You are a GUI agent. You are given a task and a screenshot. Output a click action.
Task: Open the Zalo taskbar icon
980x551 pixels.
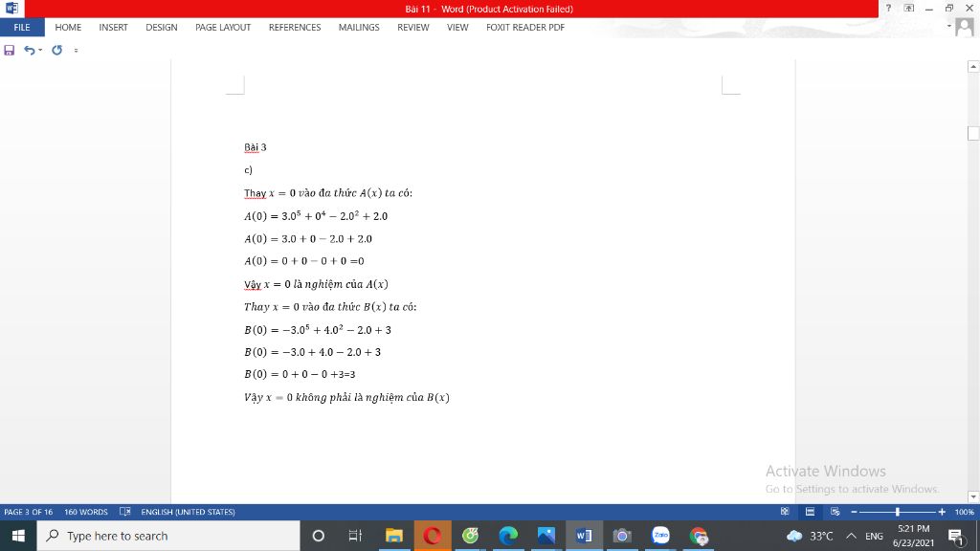tap(660, 536)
